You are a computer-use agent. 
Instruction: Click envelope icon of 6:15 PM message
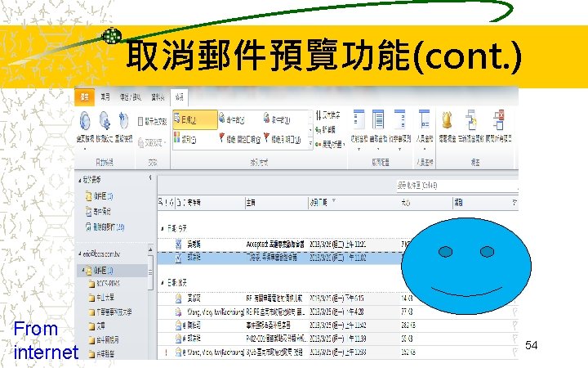179,298
